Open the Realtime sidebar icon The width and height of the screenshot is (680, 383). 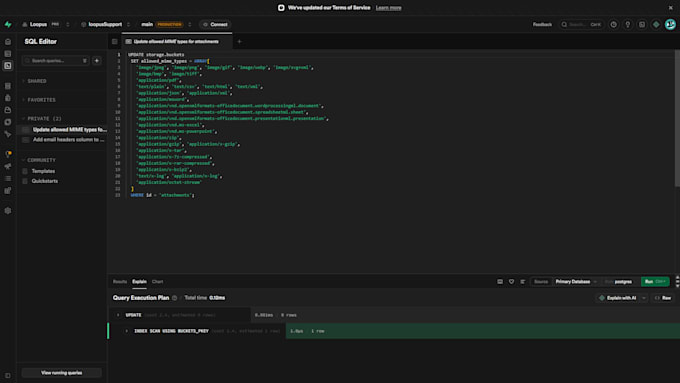(8, 134)
